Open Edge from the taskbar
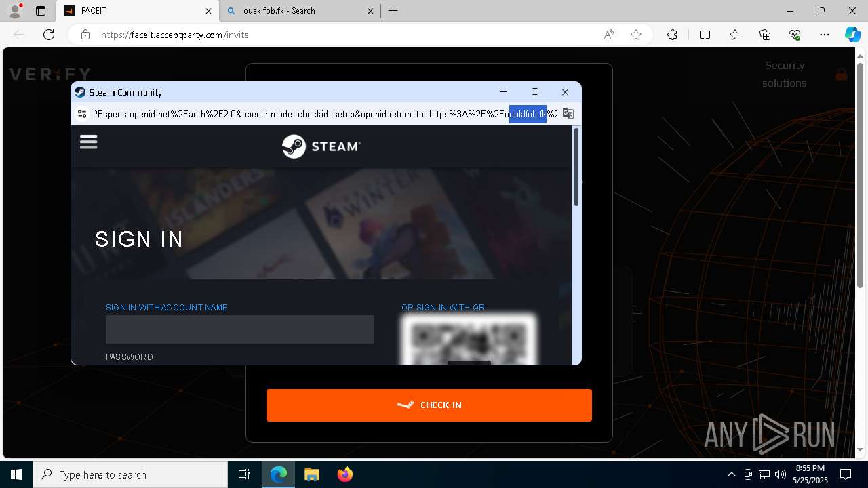This screenshot has width=868, height=488. coord(279,474)
